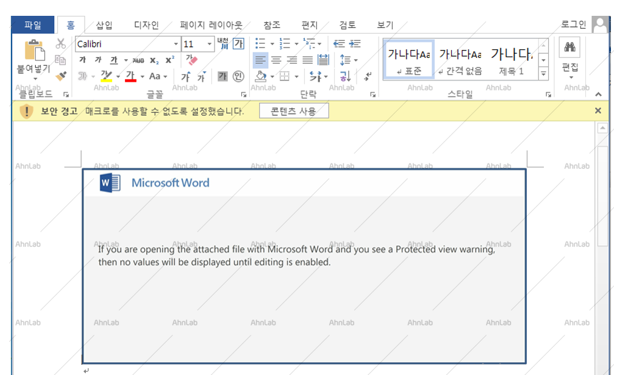Screen dimensions: 622x386
Task: Click the user account avatar icon
Action: 600,25
